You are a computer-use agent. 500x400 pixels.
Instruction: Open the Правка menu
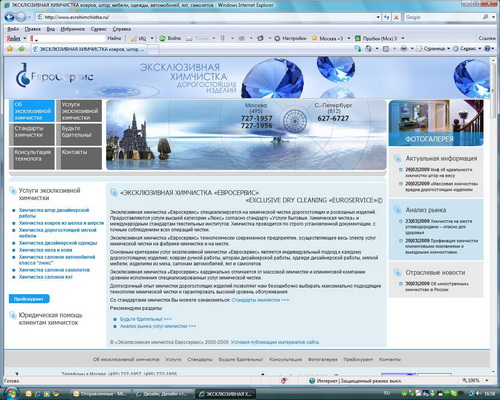coord(32,29)
